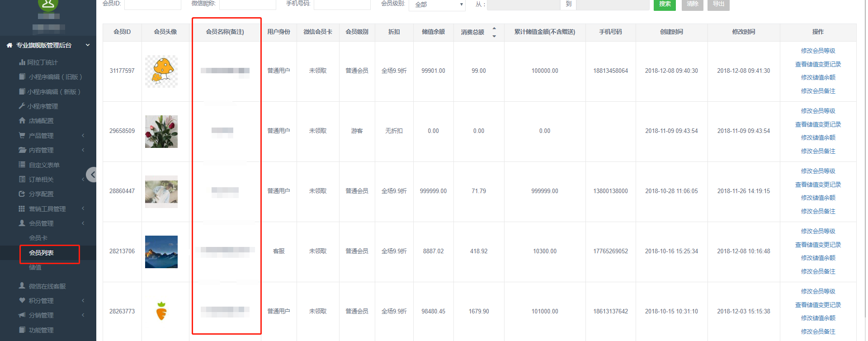The image size is (868, 341).
Task: Click the 积分管理 heart icon
Action: [22, 301]
